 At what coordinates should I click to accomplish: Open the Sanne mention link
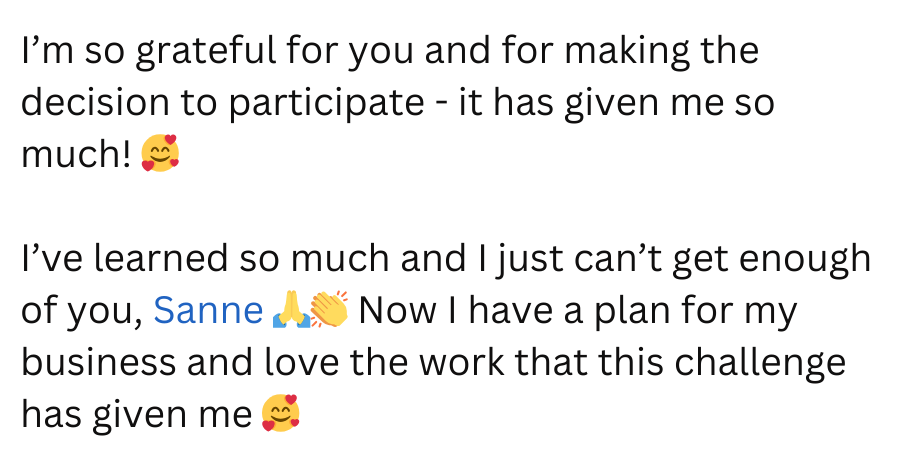click(x=208, y=310)
